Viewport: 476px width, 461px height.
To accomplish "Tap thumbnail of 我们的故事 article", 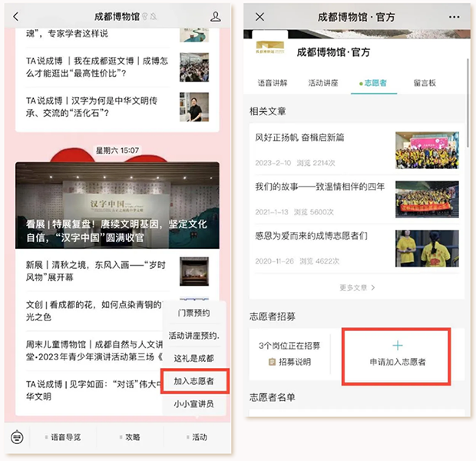I will pos(427,199).
